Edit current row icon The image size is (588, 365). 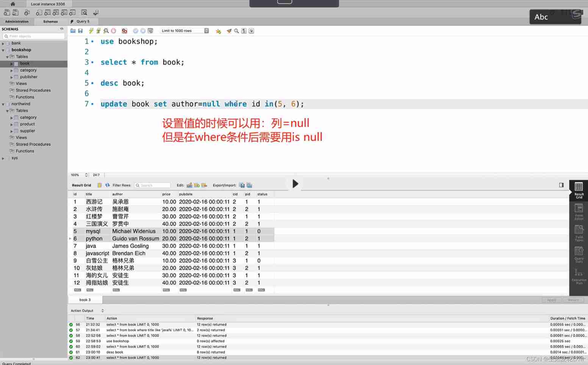[189, 185]
